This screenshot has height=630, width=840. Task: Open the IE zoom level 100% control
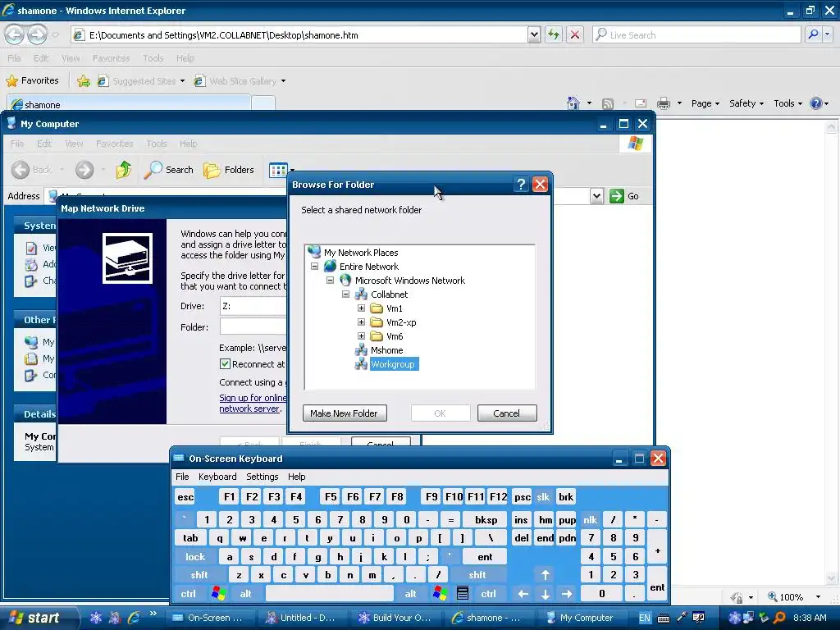click(x=794, y=597)
